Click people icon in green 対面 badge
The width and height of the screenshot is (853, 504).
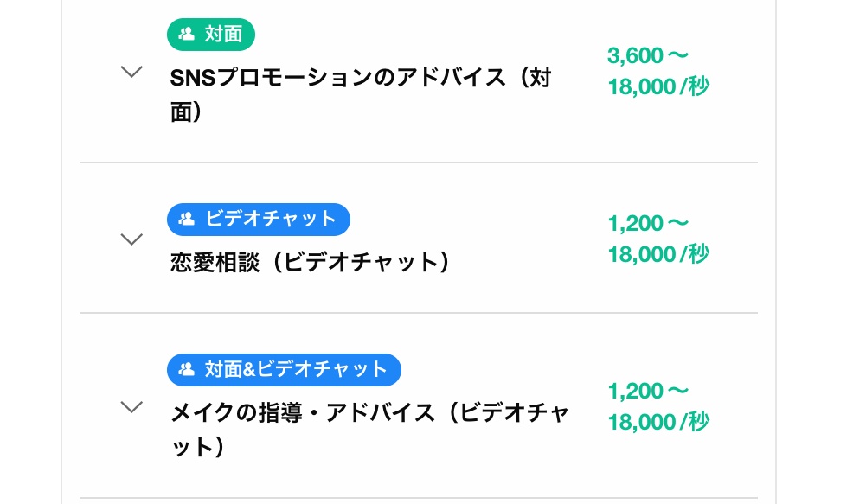187,35
